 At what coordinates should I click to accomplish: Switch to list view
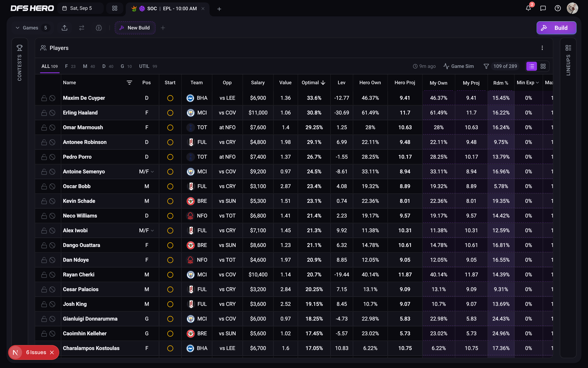(531, 66)
